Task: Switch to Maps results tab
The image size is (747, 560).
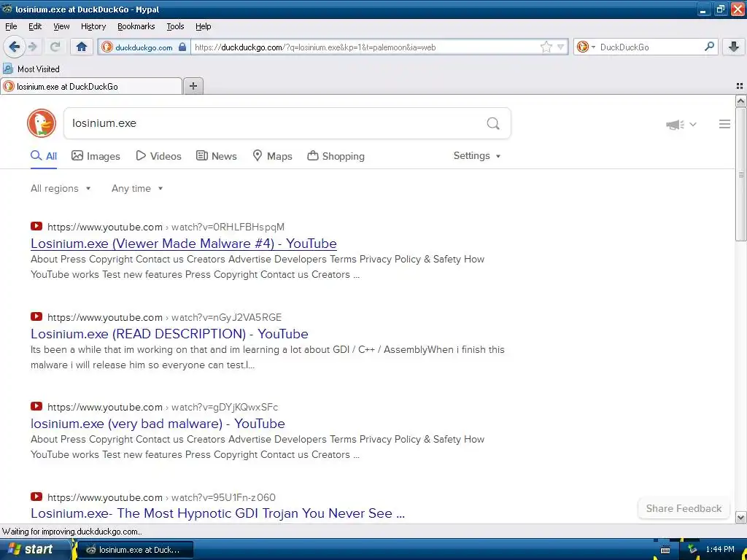Action: click(x=272, y=156)
